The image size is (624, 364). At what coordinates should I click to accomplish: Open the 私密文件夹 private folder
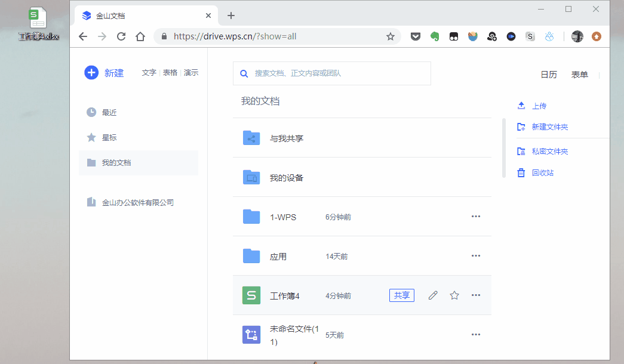[x=542, y=152]
